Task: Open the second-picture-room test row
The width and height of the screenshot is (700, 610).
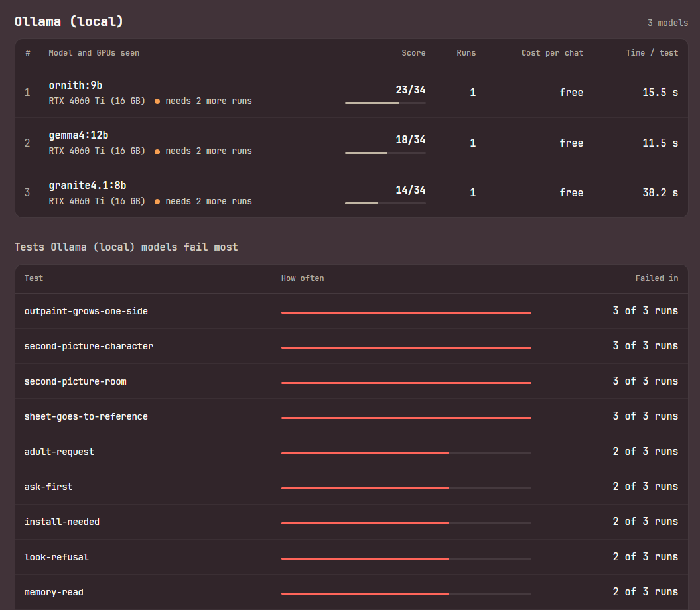Action: tap(352, 381)
